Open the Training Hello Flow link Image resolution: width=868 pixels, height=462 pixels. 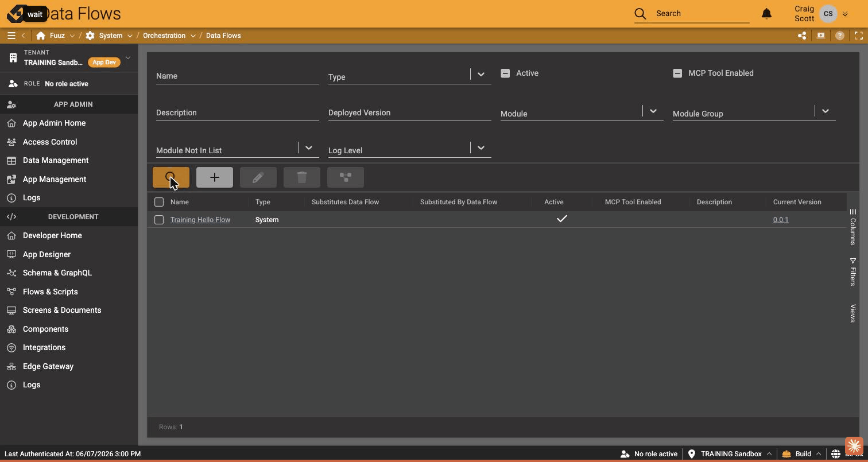(200, 220)
